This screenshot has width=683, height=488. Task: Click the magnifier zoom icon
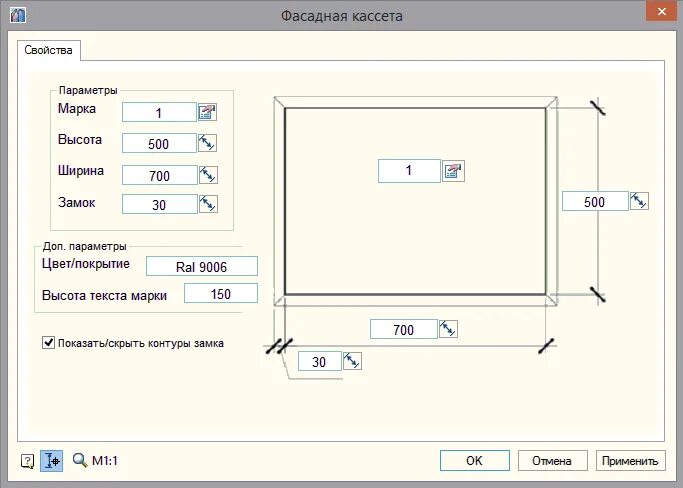point(80,460)
